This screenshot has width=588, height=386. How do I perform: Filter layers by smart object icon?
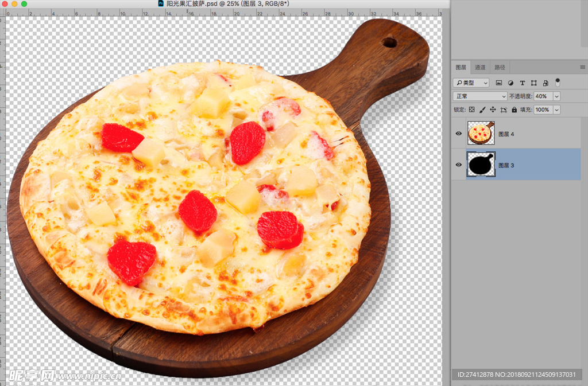[x=545, y=83]
